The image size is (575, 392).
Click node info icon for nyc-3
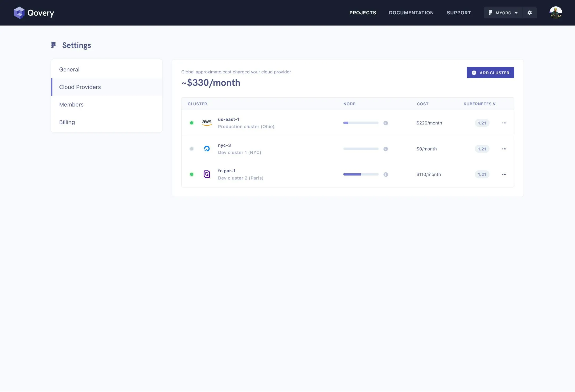coord(385,149)
